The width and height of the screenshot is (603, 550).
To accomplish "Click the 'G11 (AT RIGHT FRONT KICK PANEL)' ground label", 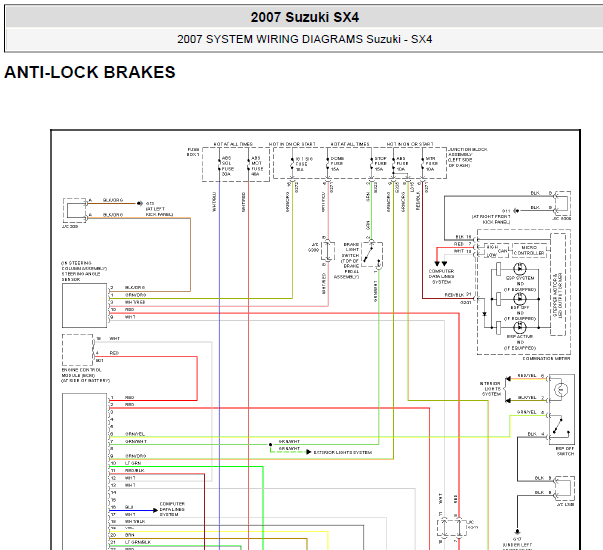I will [x=491, y=217].
